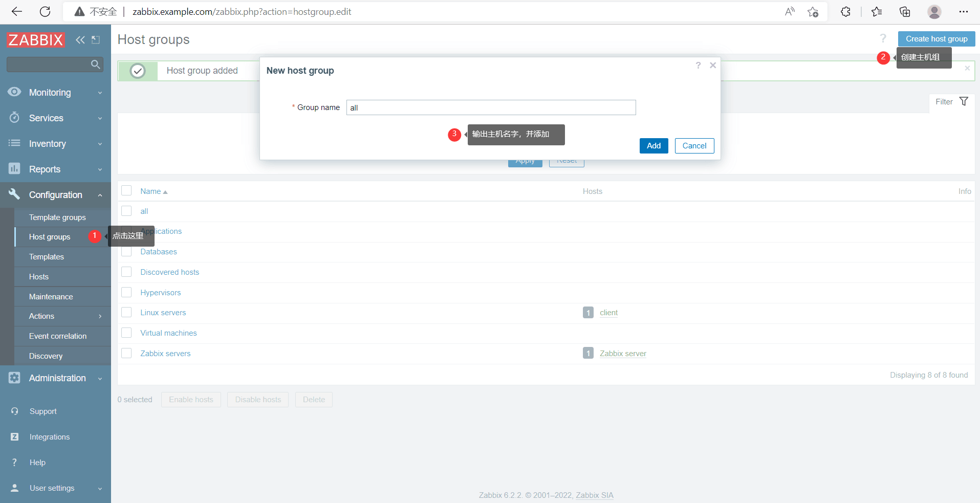Expand the Inventory menu chevron
Screen dimensions: 980x503
click(100, 144)
